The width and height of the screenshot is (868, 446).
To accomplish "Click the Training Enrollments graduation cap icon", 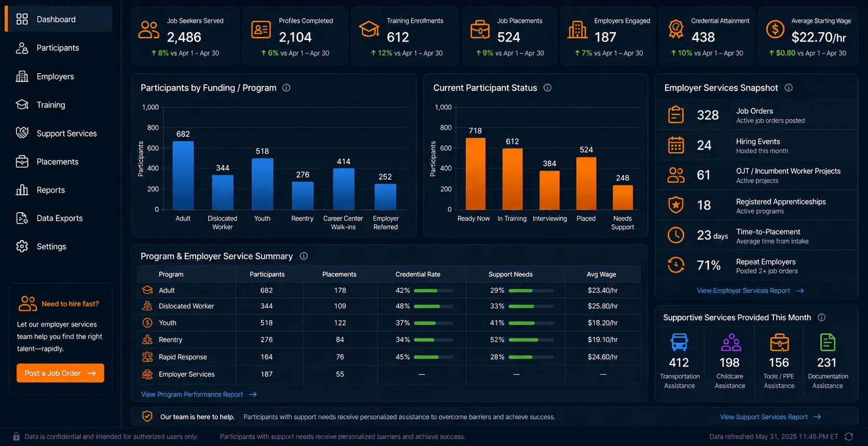I will [x=369, y=29].
